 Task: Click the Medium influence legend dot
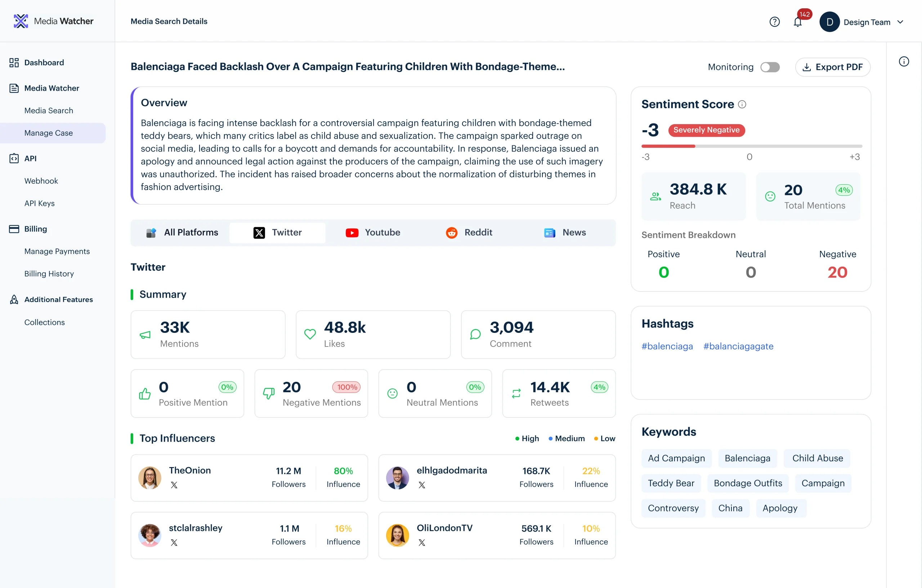pos(551,438)
